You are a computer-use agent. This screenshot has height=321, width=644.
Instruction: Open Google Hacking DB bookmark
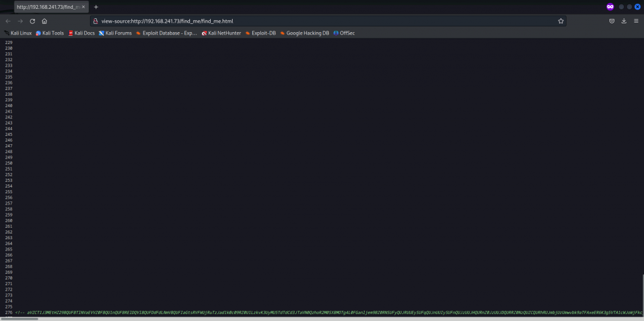point(304,33)
